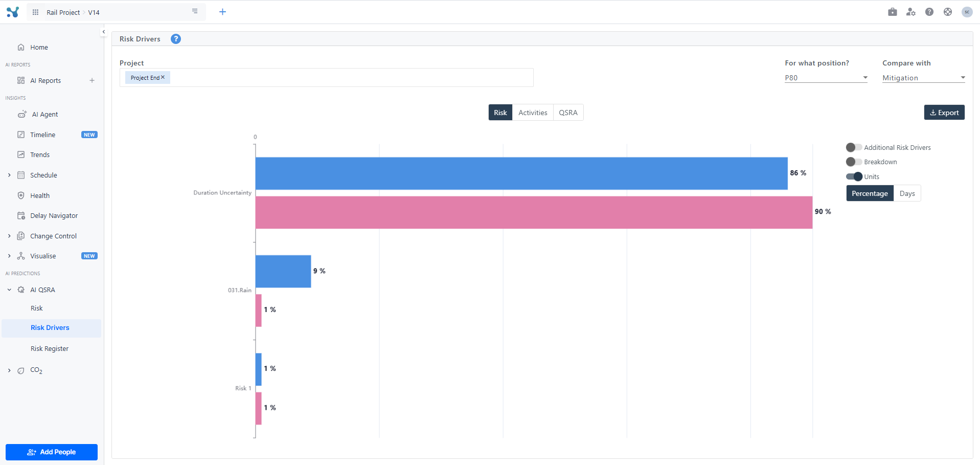Collapse the sidebar with the chevron arrow

[x=103, y=32]
